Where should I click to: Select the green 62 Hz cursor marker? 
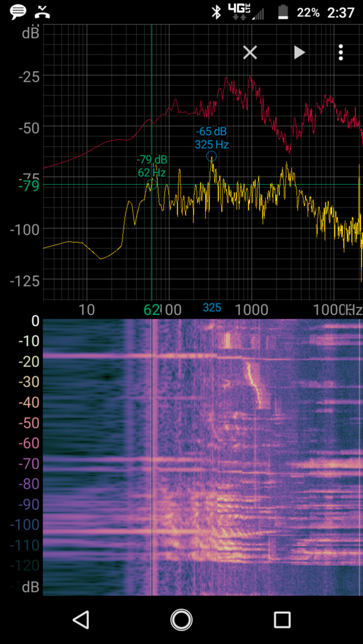coord(152,184)
